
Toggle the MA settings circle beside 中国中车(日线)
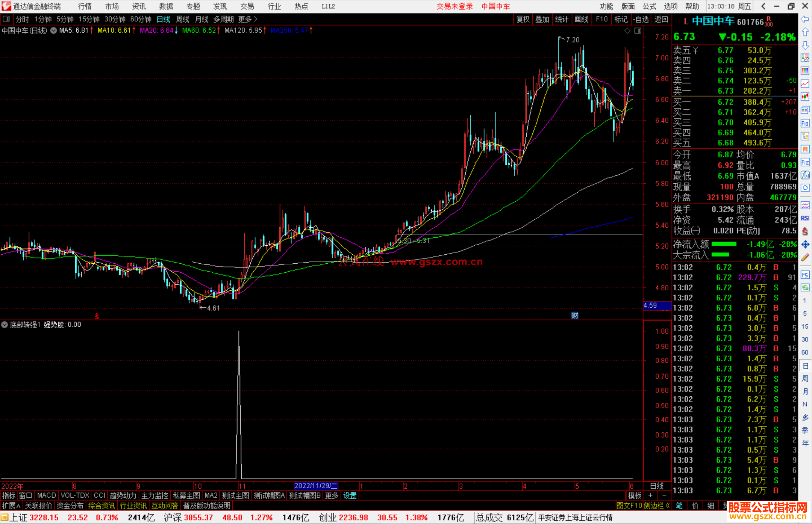point(53,30)
